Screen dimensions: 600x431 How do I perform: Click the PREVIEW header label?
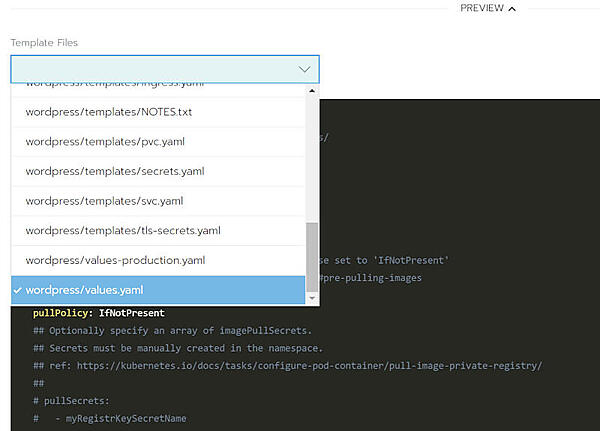482,9
